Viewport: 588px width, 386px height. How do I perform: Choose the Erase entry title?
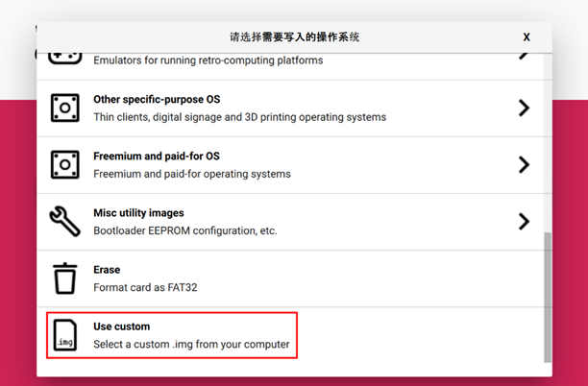tap(107, 270)
